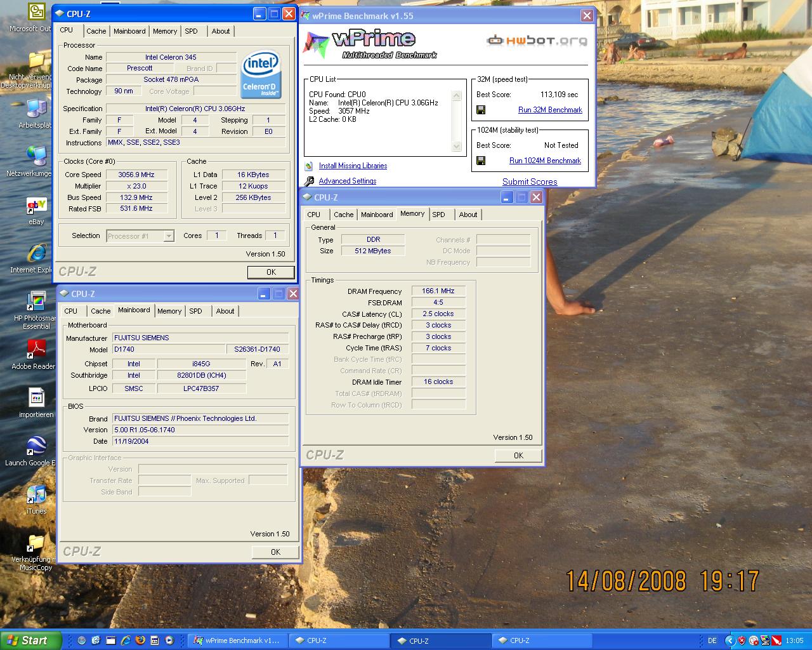Click the Advanced Settings wrench icon in wPrime
Screen dimensions: 812x650
309,181
